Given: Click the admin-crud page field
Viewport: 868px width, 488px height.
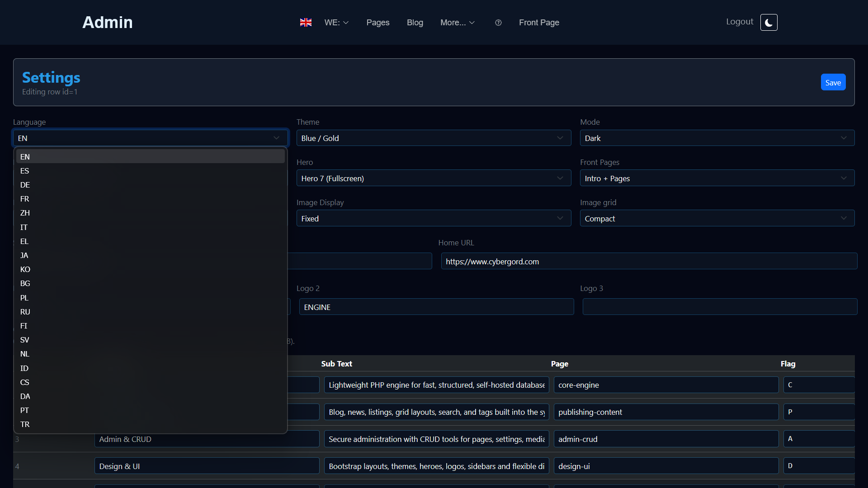Looking at the screenshot, I should pos(666,439).
